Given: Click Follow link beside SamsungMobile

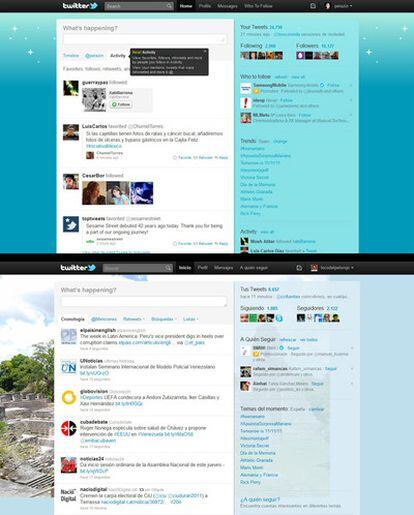Looking at the screenshot, I should click(333, 85).
